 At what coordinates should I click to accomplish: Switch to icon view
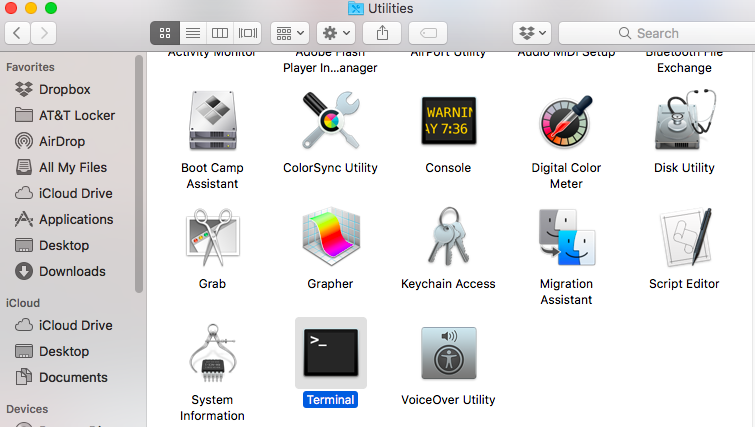click(165, 33)
